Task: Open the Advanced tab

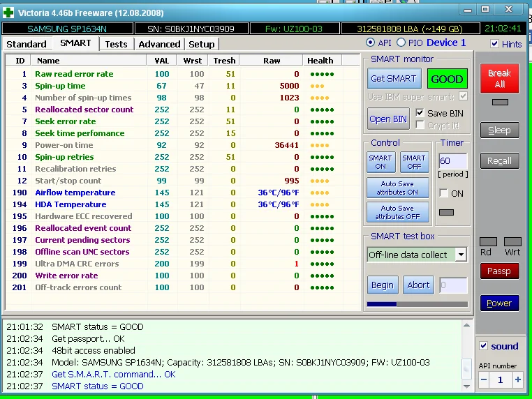Action: (159, 44)
